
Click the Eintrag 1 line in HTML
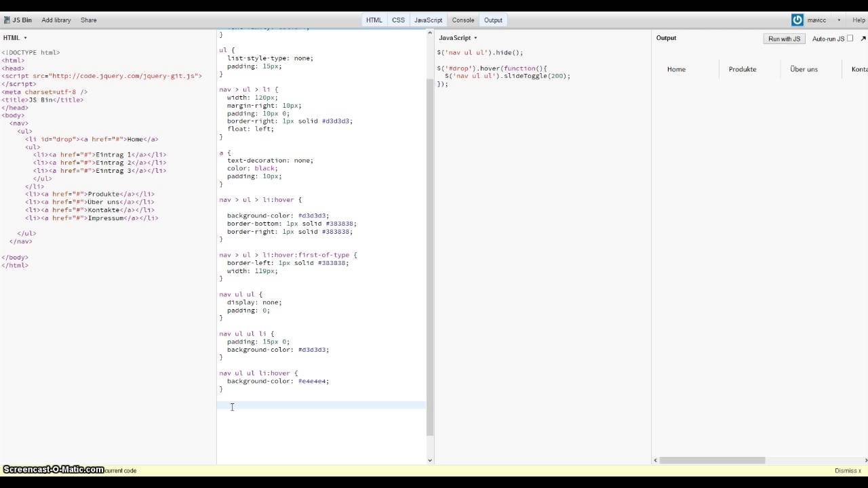tap(100, 155)
